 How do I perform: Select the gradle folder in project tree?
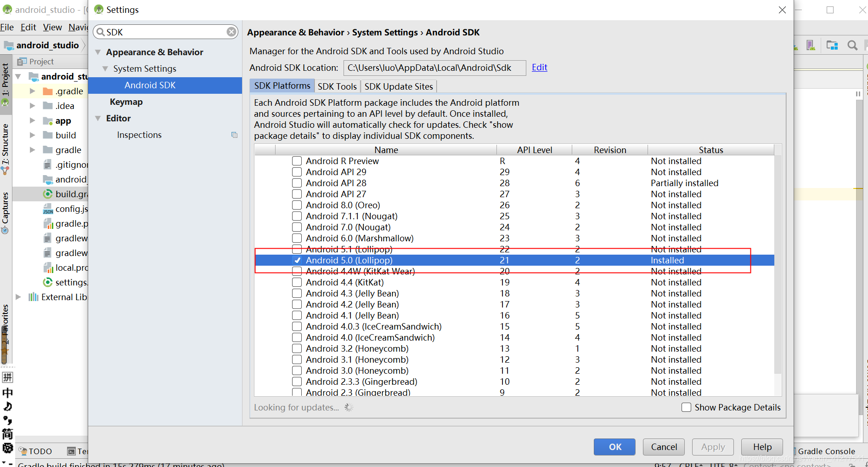coord(68,150)
